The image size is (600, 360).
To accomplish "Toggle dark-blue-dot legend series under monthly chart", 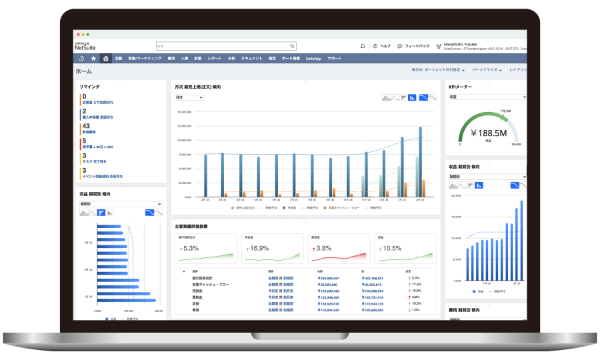I will 290,208.
